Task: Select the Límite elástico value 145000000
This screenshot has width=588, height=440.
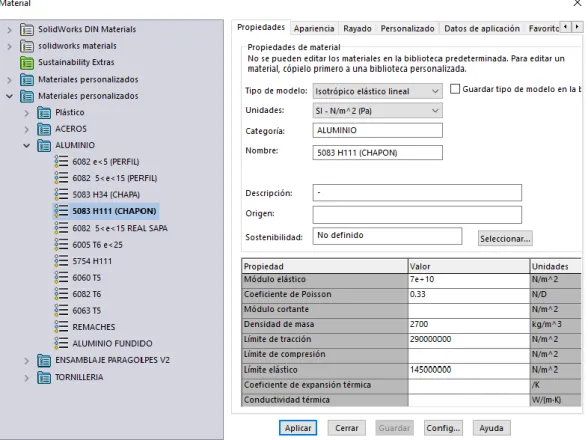Action: pyautogui.click(x=469, y=370)
